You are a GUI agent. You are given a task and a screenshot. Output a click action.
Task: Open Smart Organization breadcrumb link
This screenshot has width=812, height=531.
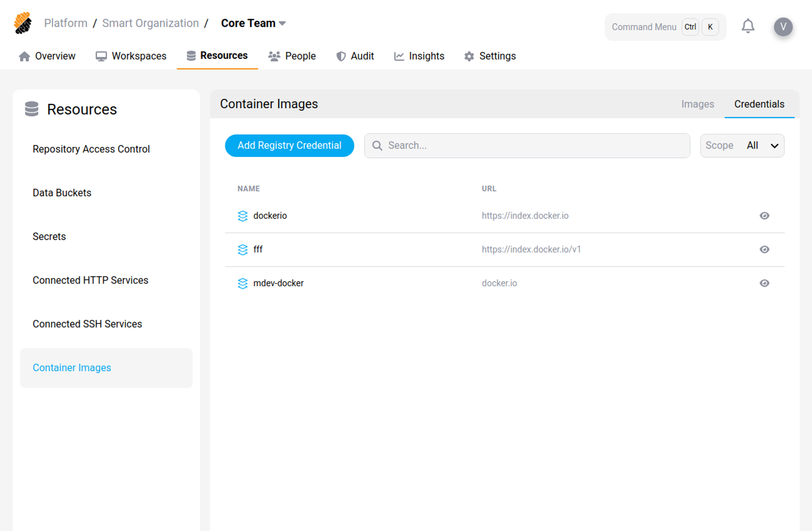point(151,23)
